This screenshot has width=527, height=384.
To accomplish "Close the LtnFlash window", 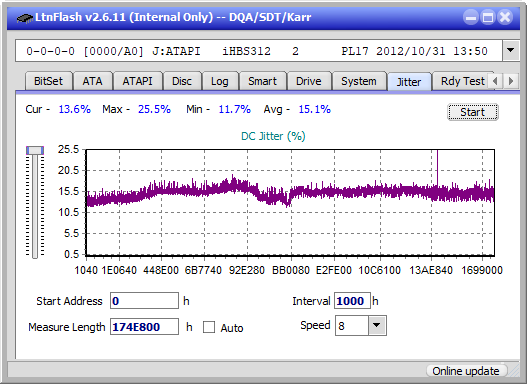I will (x=505, y=17).
